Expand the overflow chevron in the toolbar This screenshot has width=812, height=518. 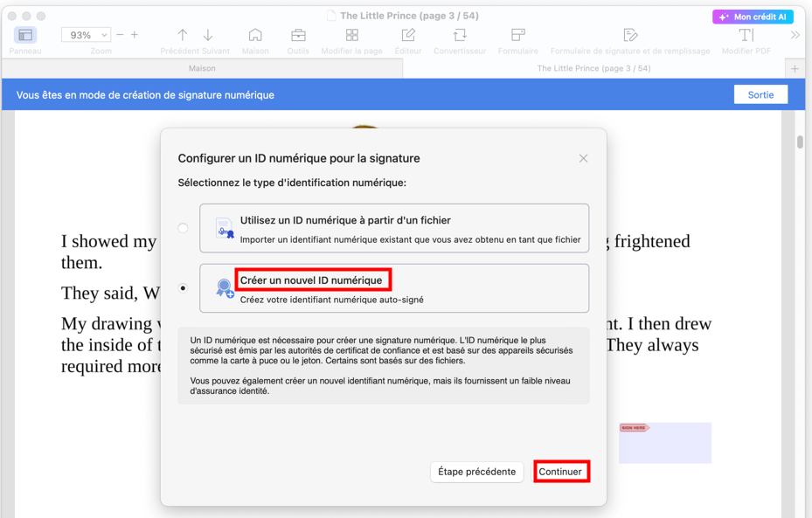(x=796, y=34)
